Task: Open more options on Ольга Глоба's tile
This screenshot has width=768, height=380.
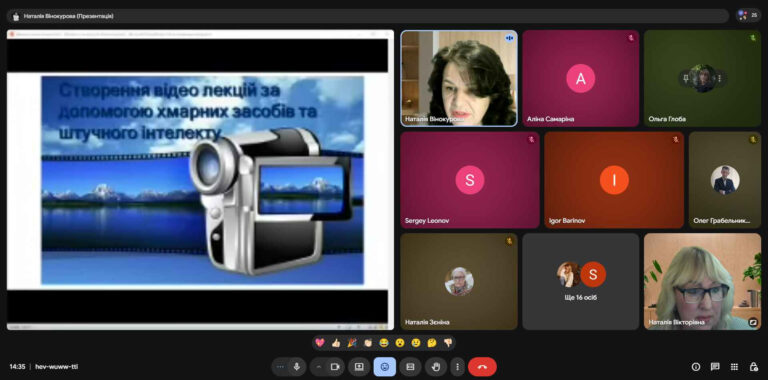Action: (720, 78)
